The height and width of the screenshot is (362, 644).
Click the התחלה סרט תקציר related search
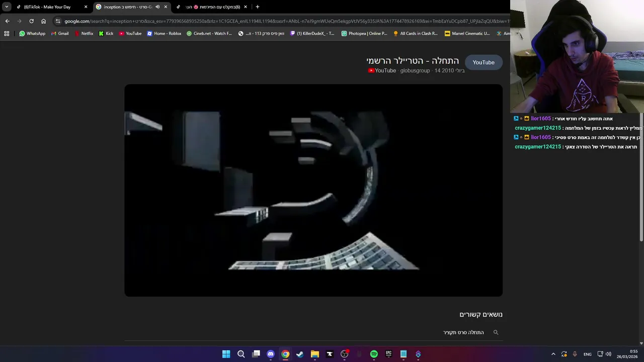[463, 332]
